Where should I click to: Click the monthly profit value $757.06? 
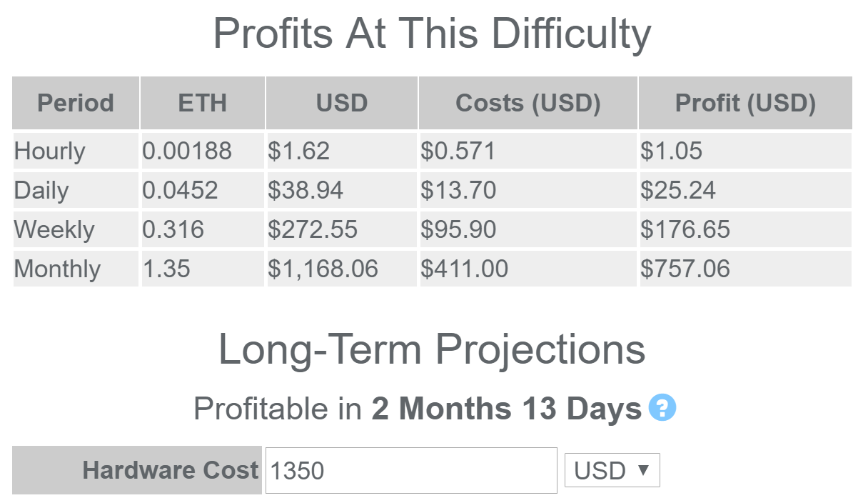pyautogui.click(x=685, y=269)
